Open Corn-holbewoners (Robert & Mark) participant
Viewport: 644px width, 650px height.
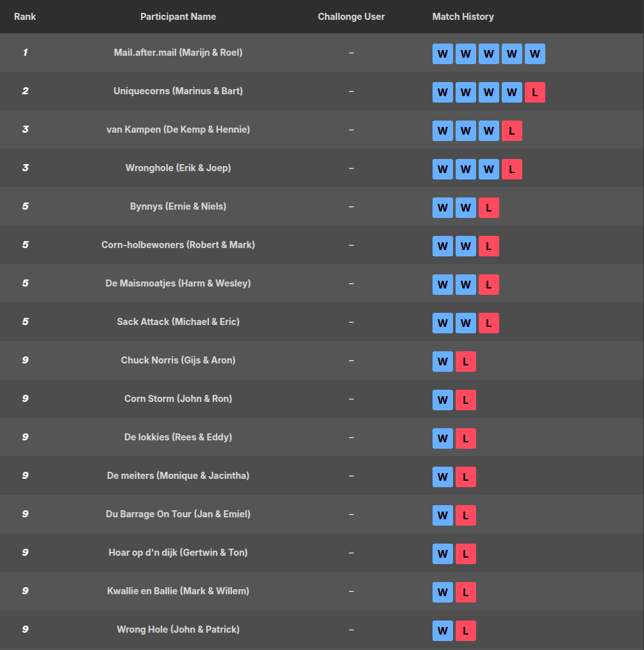[178, 245]
